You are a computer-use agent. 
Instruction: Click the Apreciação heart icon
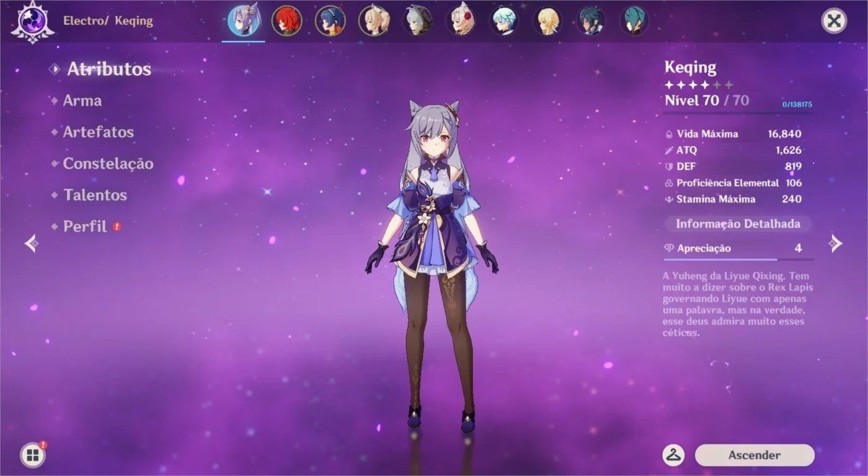(x=669, y=248)
